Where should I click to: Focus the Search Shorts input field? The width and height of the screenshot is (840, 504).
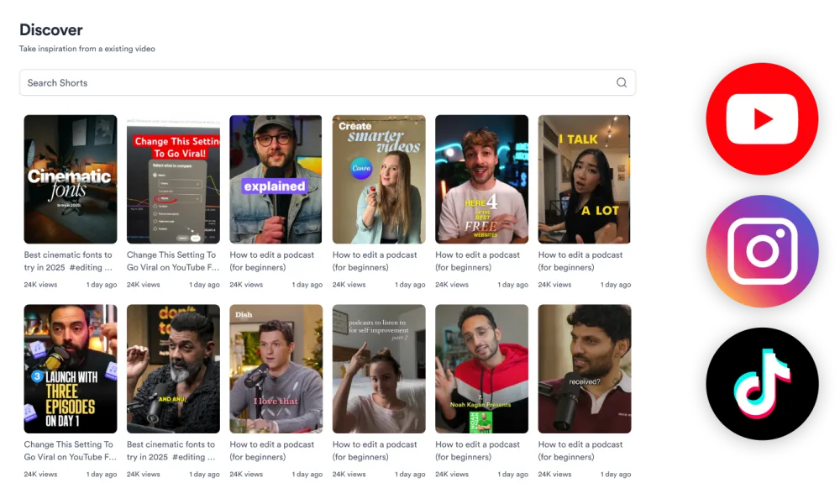pyautogui.click(x=328, y=82)
